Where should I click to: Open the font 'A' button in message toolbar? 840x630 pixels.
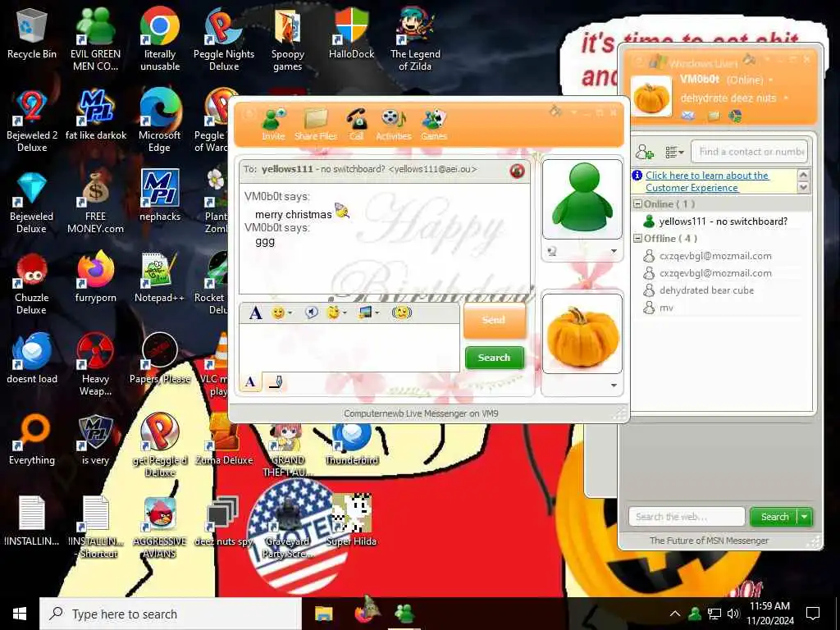pos(256,313)
